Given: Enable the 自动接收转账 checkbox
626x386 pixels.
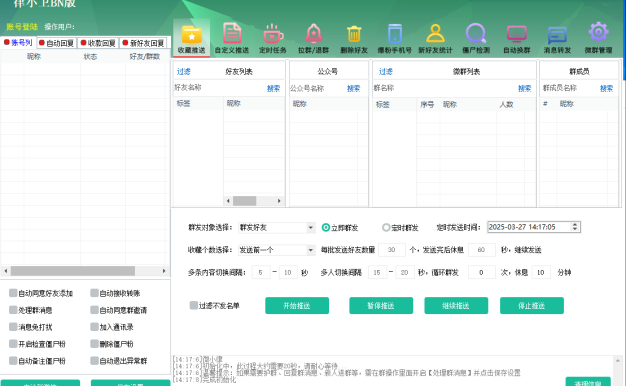Looking at the screenshot, I should (94, 293).
